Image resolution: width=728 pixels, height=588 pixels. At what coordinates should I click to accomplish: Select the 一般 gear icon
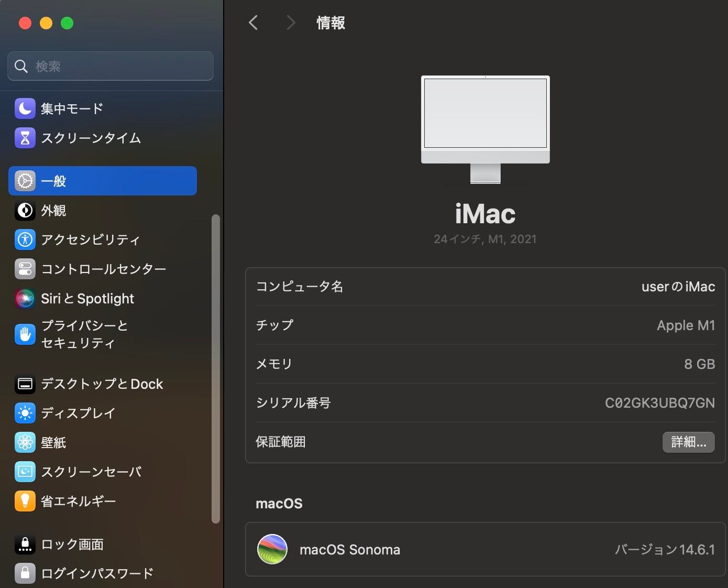25,181
